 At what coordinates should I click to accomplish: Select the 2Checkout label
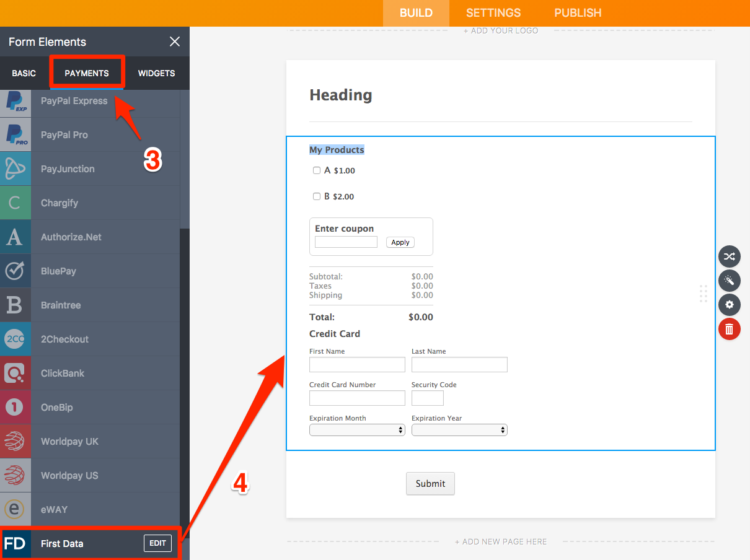[64, 339]
